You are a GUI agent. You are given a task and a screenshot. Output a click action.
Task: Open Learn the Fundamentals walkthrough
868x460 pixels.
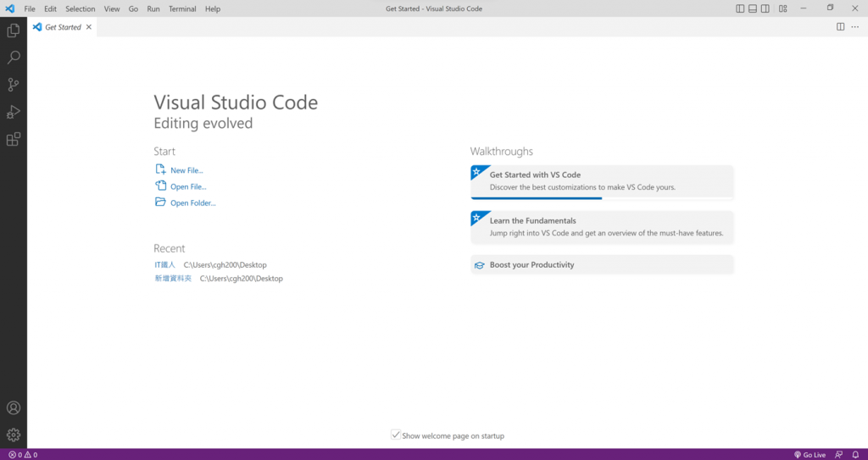(602, 227)
